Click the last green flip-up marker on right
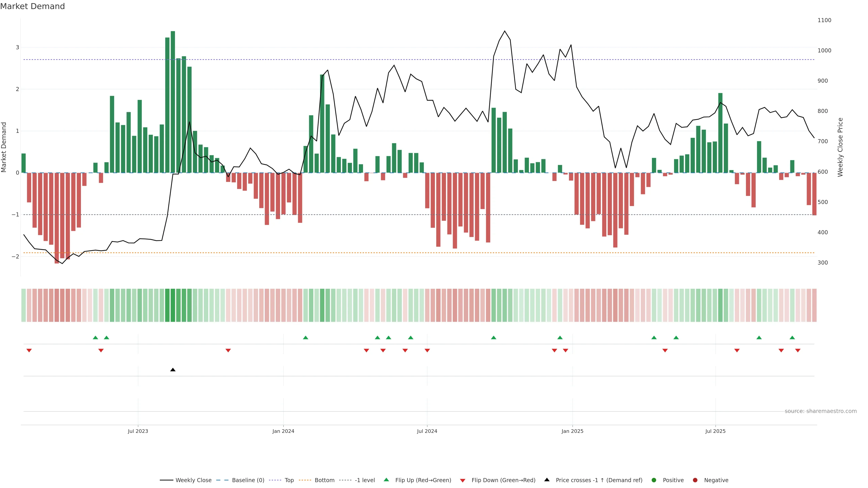Viewport: 868px width, 488px height. click(792, 338)
